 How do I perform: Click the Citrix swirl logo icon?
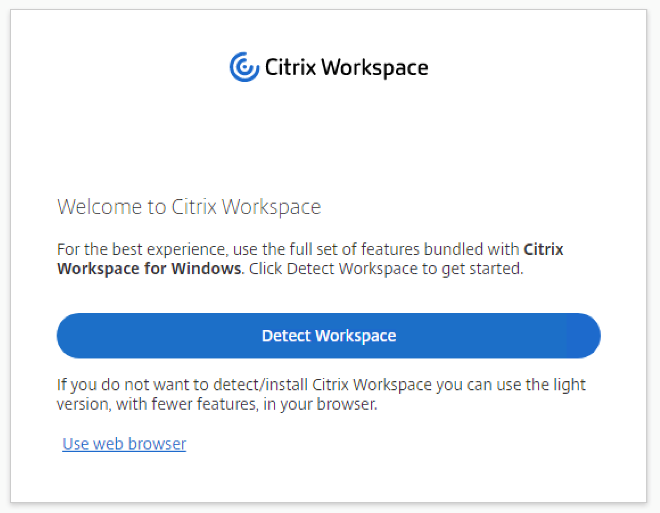(x=244, y=67)
